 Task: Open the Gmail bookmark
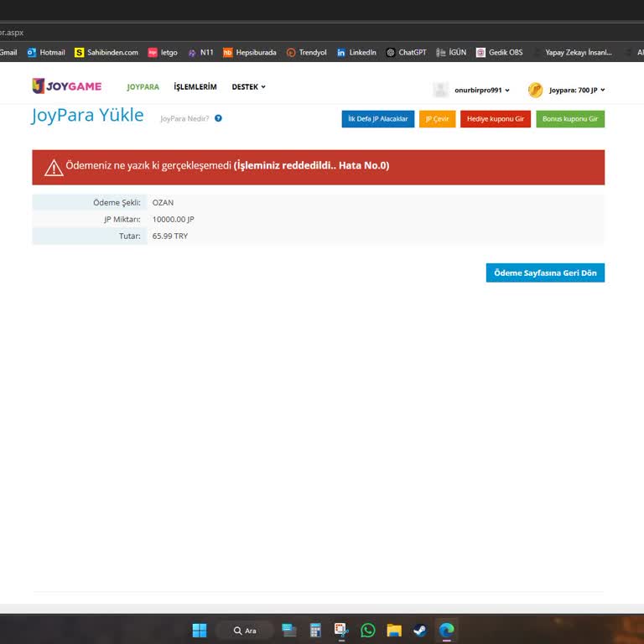point(8,53)
